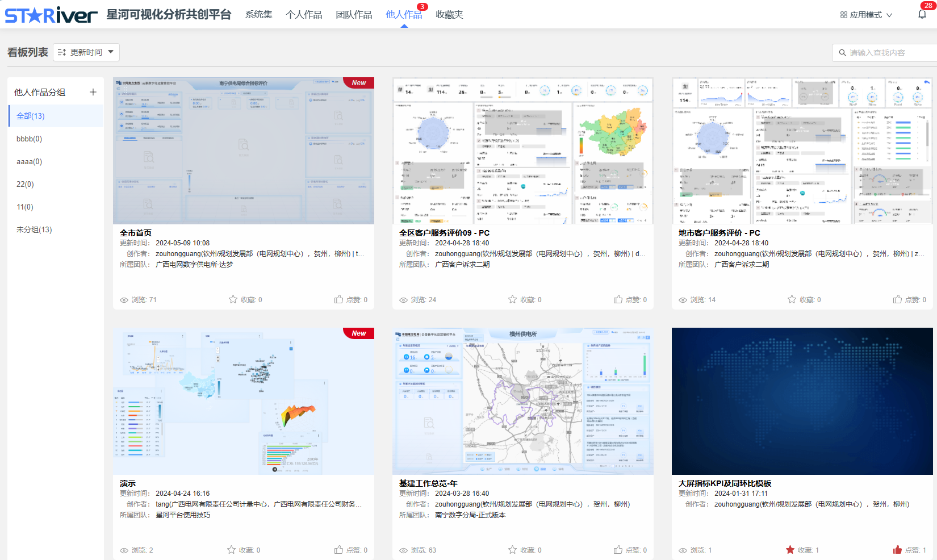Select the 22(0) group

(x=56, y=184)
